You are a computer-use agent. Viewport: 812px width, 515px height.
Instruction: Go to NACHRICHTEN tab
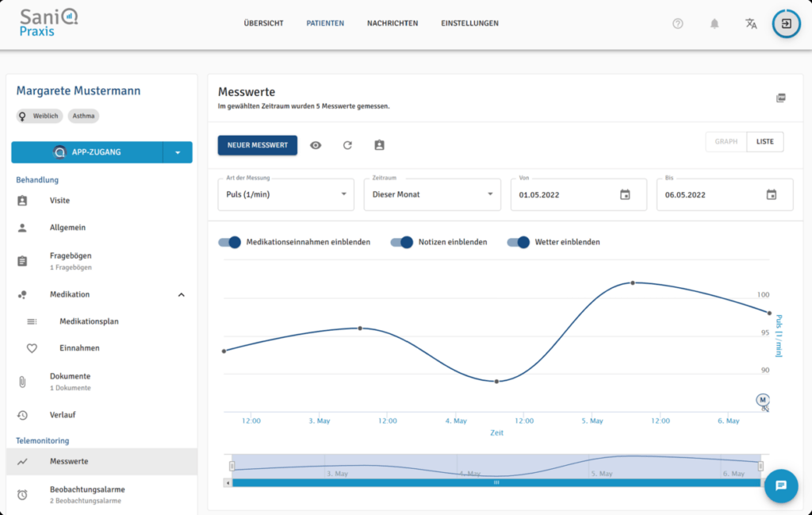[x=393, y=23]
